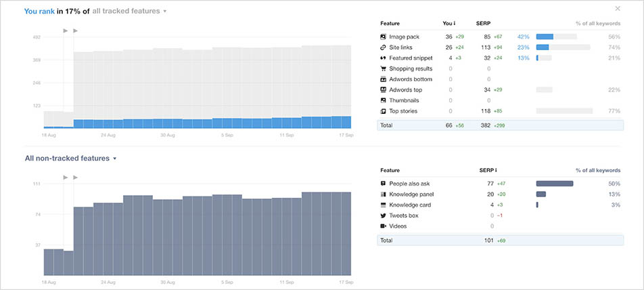Viewport: 644px width, 290px height.
Task: Click the Featured snippet quote icon
Action: (x=383, y=58)
